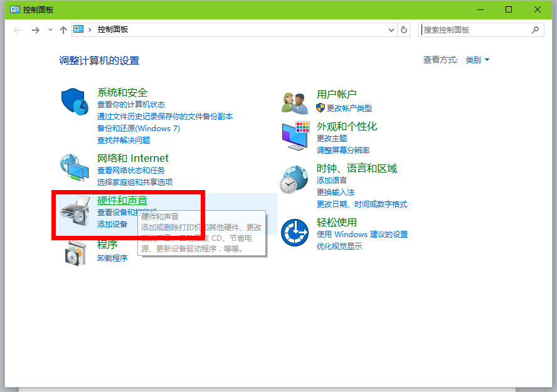This screenshot has width=557, height=392.
Task: Click 使用 Windows 建议的设置 link
Action: (x=363, y=235)
